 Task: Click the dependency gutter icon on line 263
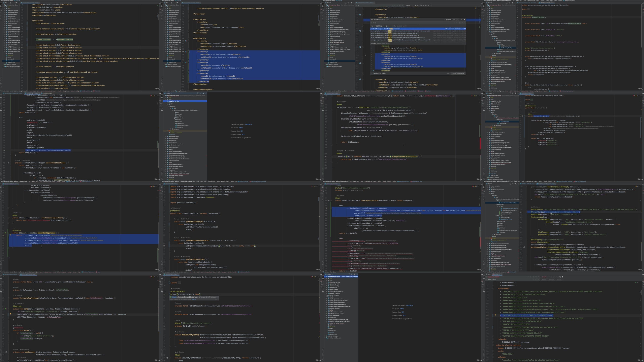coord(360,79)
